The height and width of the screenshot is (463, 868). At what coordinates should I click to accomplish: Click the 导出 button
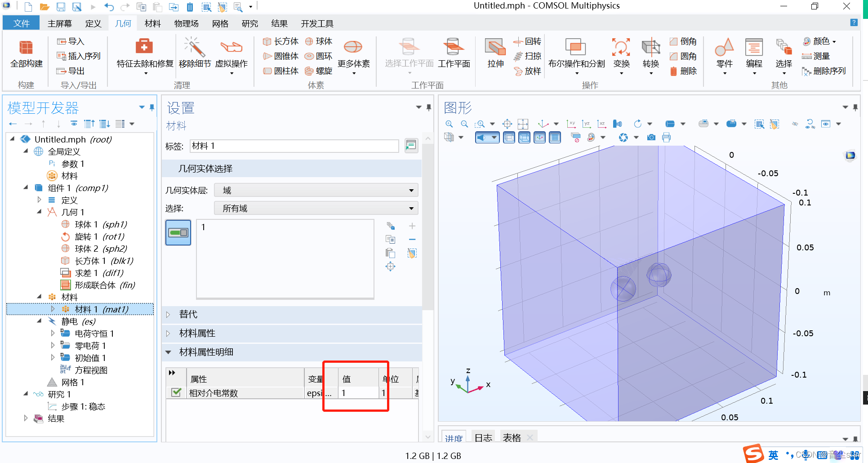(x=71, y=71)
